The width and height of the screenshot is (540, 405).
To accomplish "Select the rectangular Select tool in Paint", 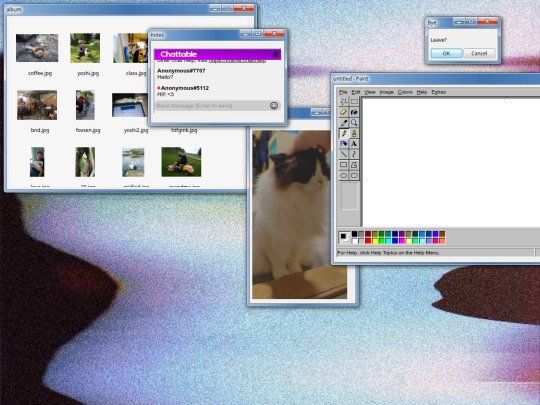I will [x=354, y=102].
